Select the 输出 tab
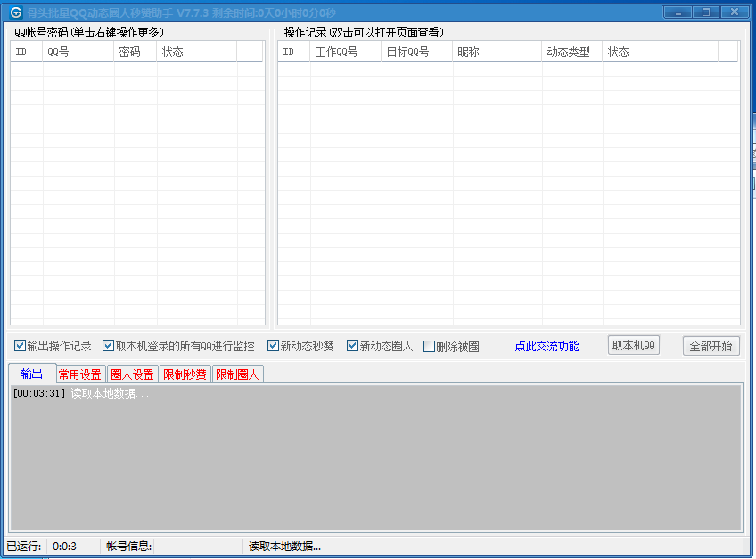The image size is (756, 559). pos(32,374)
